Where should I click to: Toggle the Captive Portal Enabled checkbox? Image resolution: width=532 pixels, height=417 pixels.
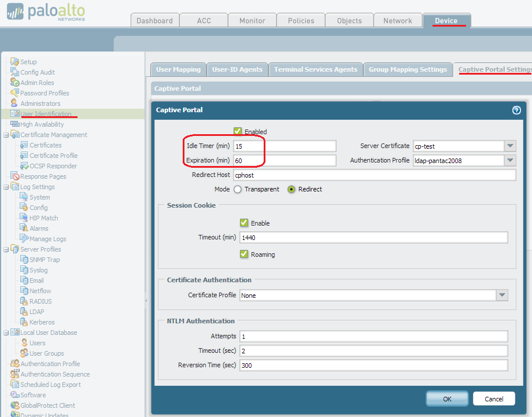pyautogui.click(x=238, y=131)
